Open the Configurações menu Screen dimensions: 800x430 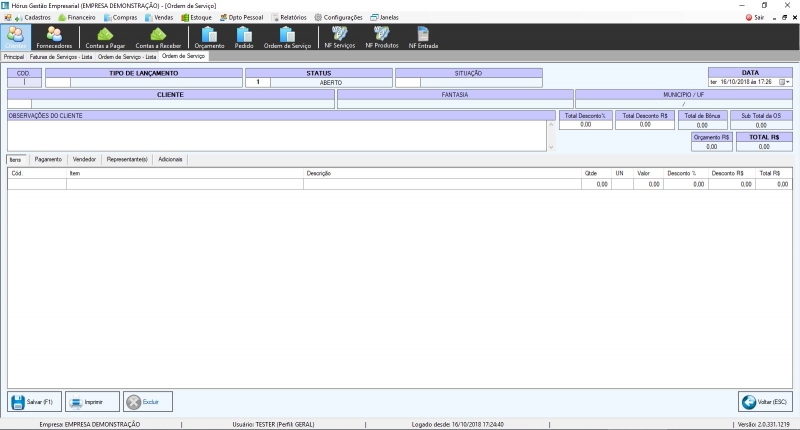click(x=338, y=17)
